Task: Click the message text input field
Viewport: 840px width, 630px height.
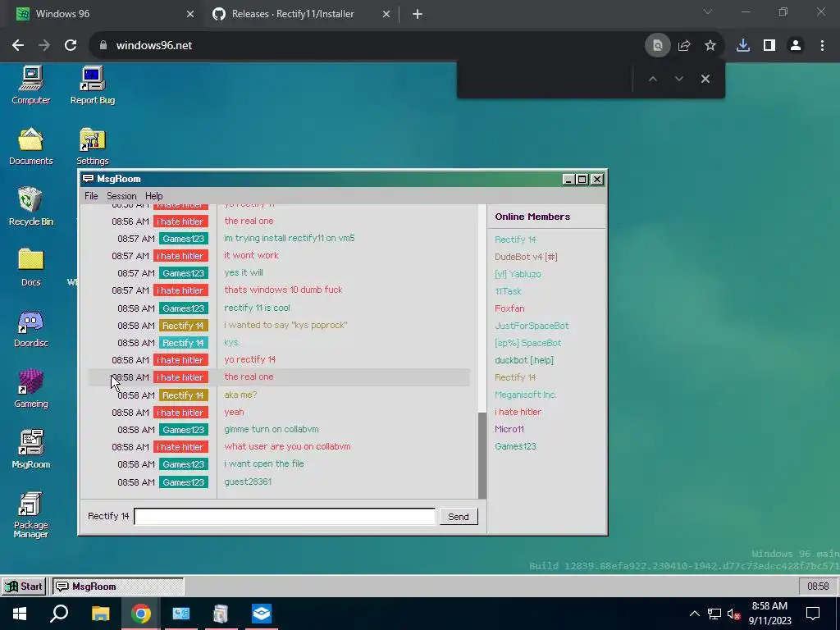Action: tap(285, 517)
